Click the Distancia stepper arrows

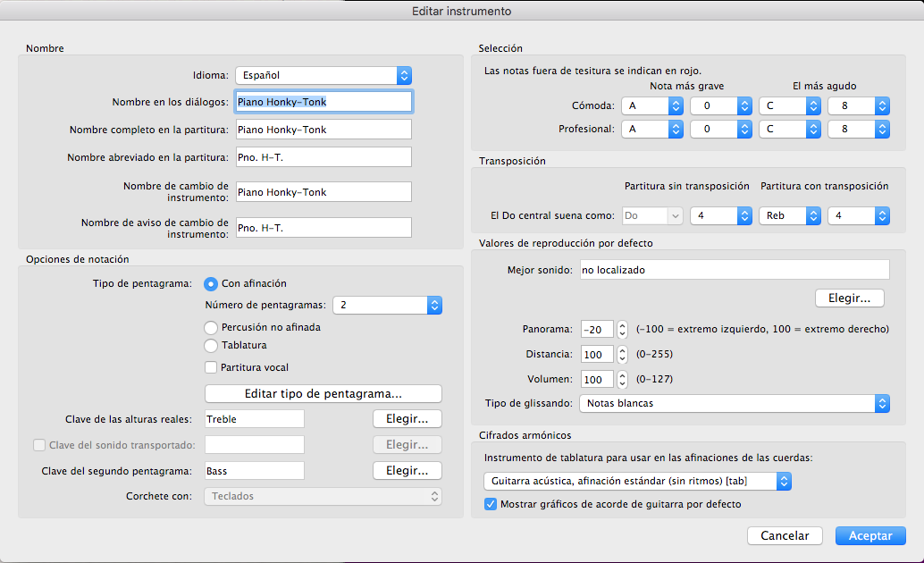tap(623, 354)
